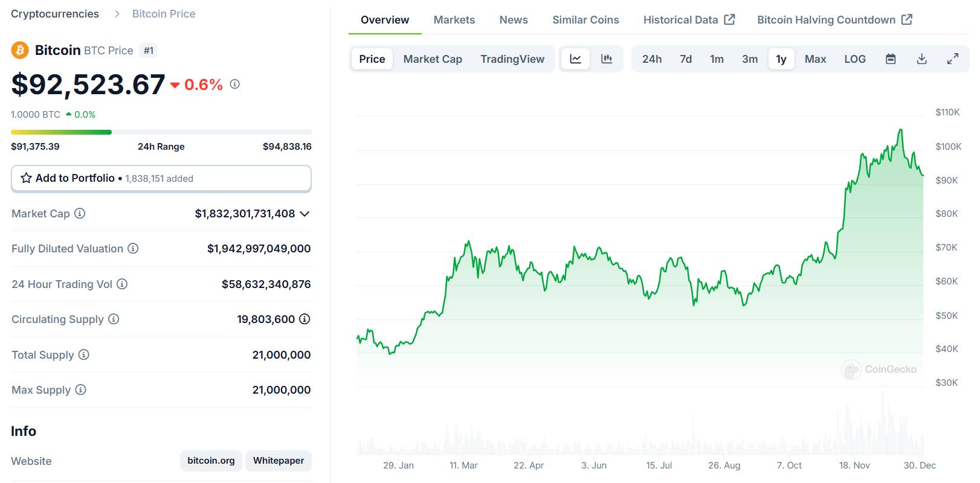Switch to candlestick chart icon
This screenshot has height=483, width=980.
coord(607,59)
